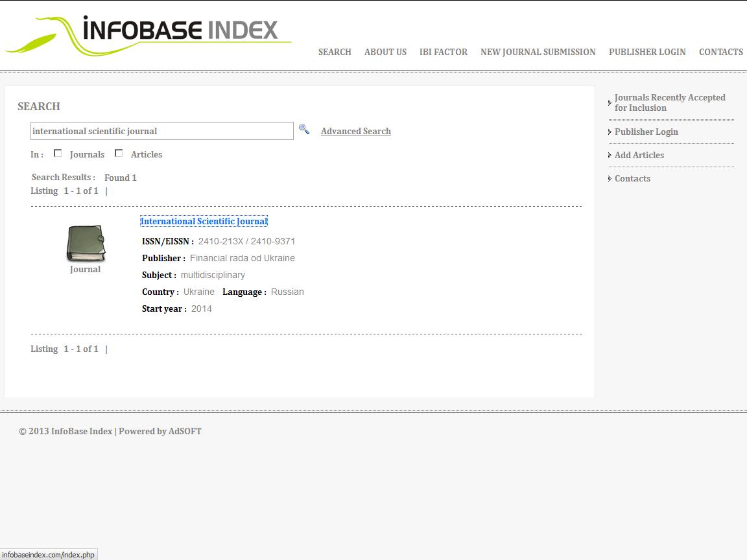
Task: Click the magnifying glass search icon
Action: 303,130
